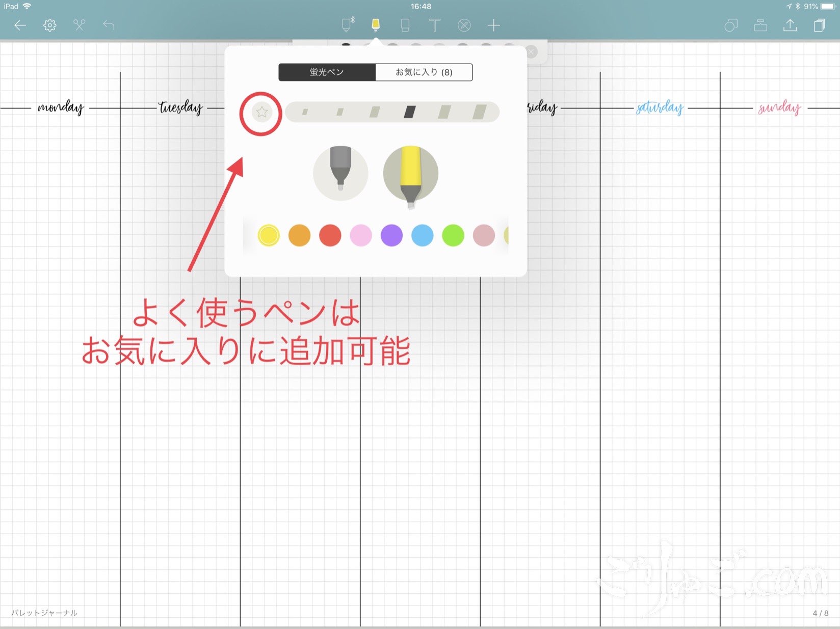Open the plus add menu

(493, 25)
